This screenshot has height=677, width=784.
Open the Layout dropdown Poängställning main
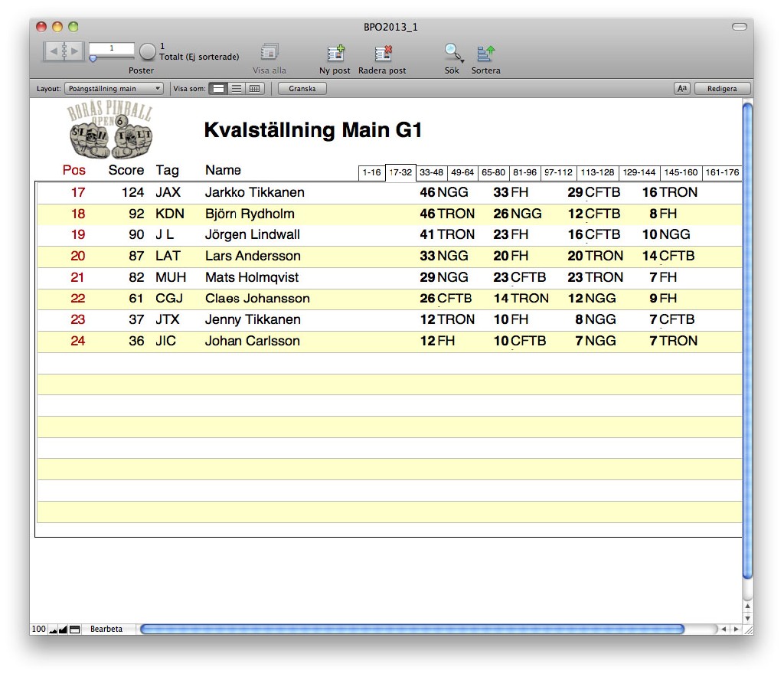click(114, 89)
